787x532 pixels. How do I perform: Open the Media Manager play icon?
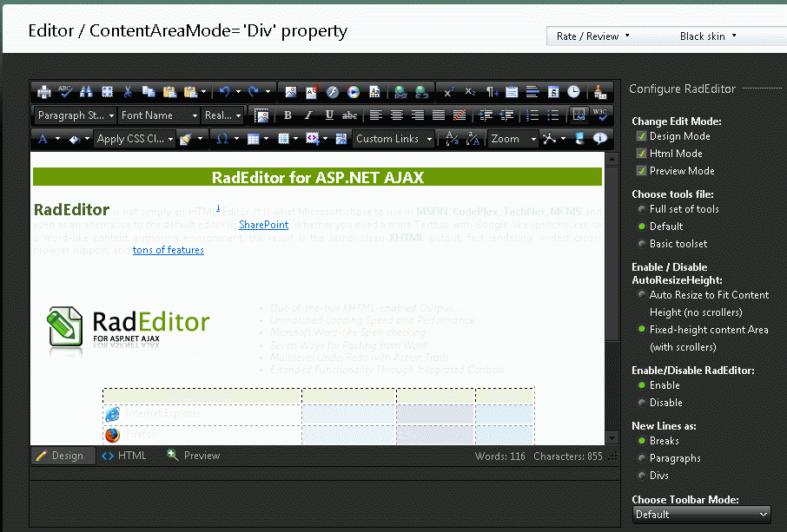tap(354, 92)
